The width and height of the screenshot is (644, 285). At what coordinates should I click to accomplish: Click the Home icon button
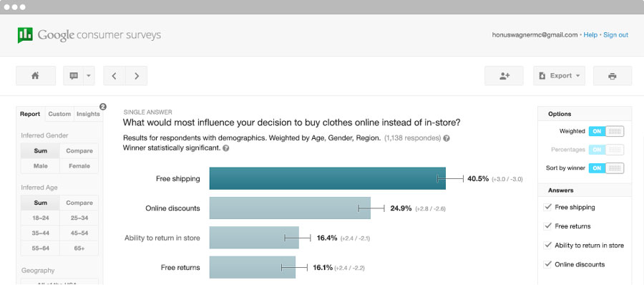click(x=36, y=76)
